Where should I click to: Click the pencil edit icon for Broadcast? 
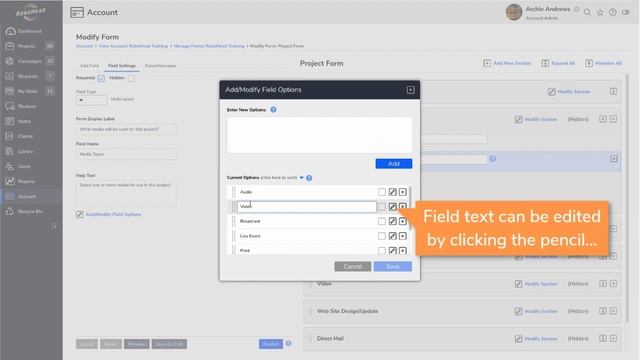click(392, 221)
